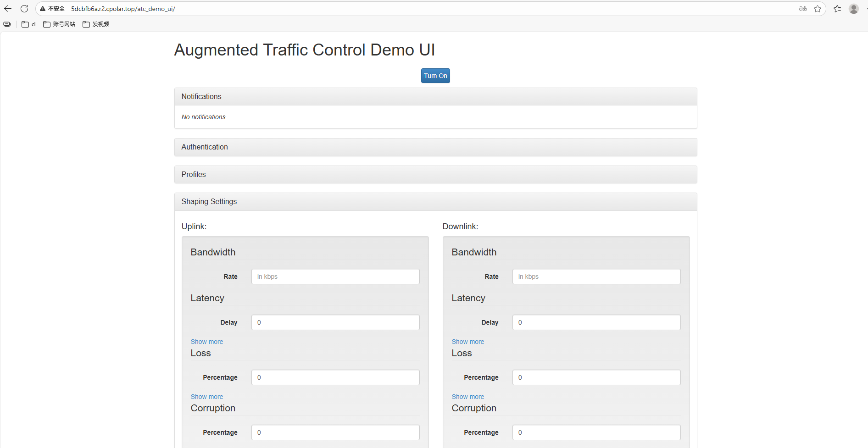Open the tab actions icon left of bookmarks
Image resolution: width=868 pixels, height=448 pixels.
(x=7, y=24)
